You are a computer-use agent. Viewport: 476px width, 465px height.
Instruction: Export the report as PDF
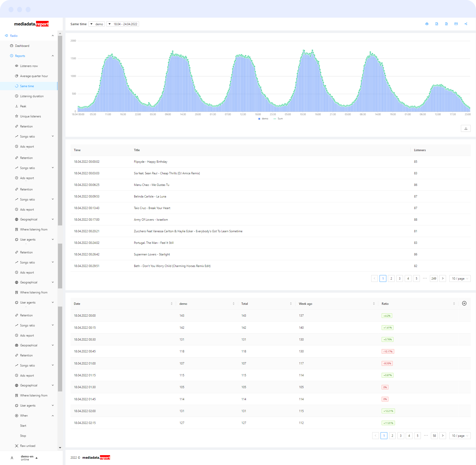(x=437, y=24)
